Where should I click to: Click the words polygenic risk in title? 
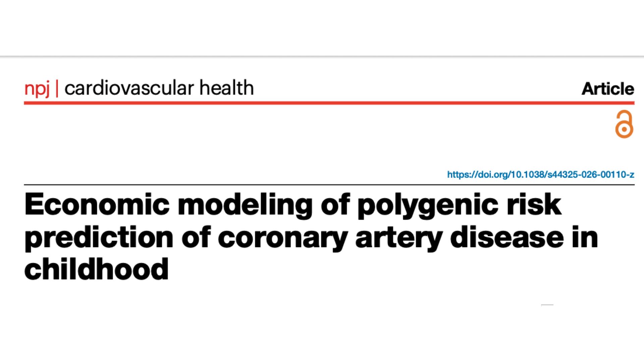(x=459, y=205)
